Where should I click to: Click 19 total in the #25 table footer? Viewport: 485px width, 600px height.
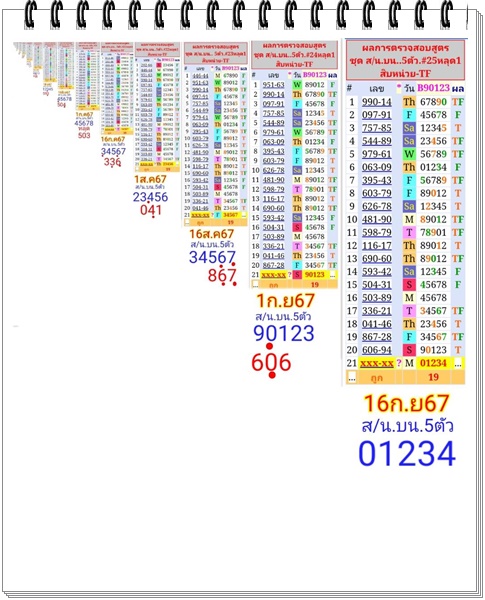433,377
